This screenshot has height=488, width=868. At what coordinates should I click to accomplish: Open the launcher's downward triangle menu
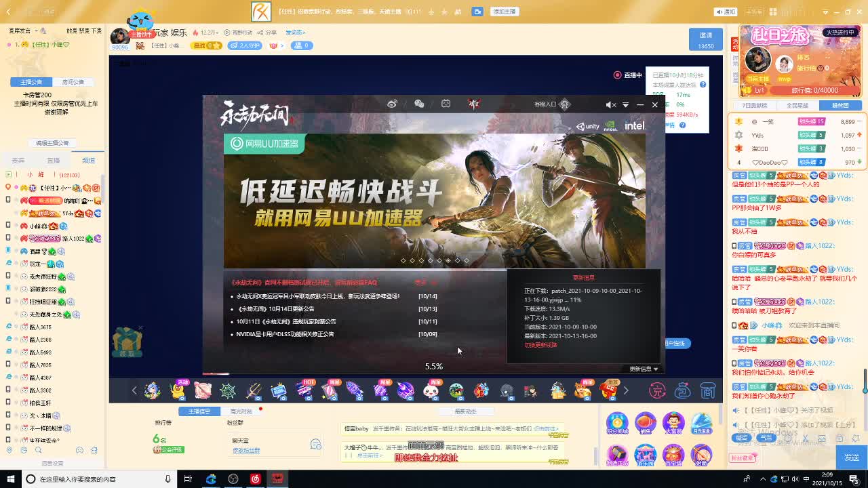coord(625,104)
